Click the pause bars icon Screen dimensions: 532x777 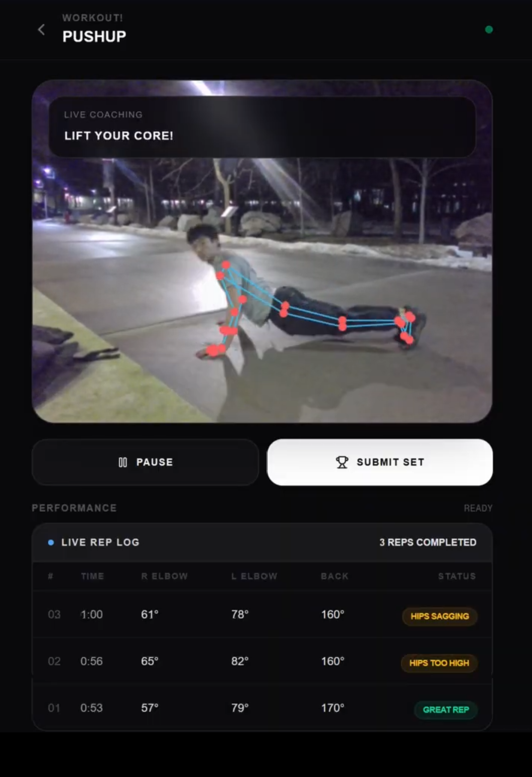click(x=123, y=462)
